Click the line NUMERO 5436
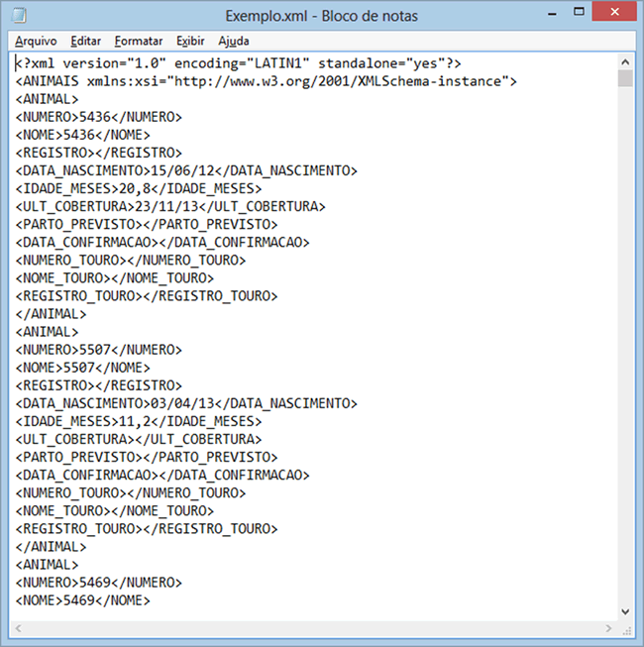644x647 pixels. coord(99,117)
